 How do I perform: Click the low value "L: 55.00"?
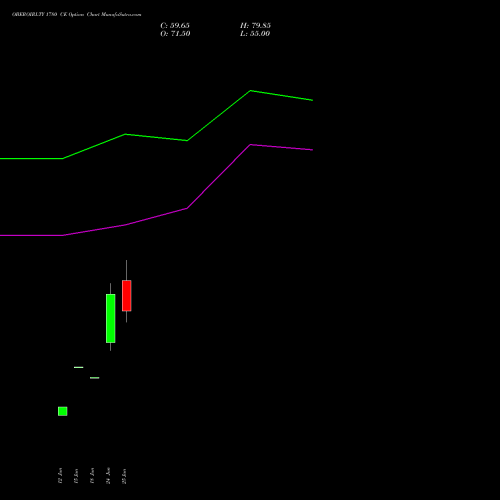click(x=255, y=34)
